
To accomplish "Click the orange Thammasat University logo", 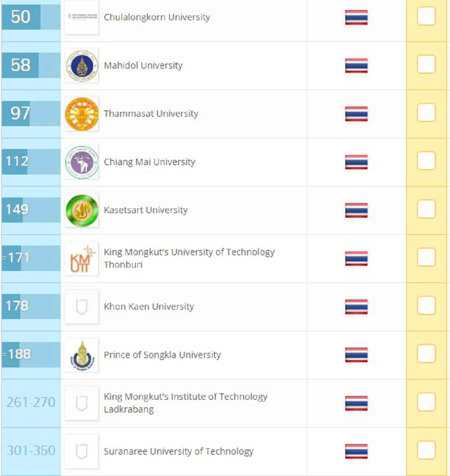I will pyautogui.click(x=82, y=113).
